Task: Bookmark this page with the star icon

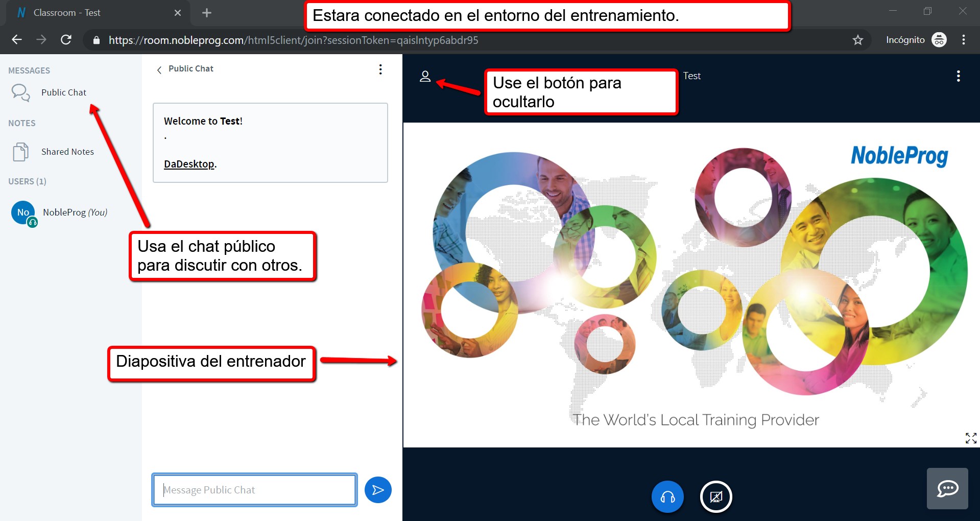Action: coord(857,40)
